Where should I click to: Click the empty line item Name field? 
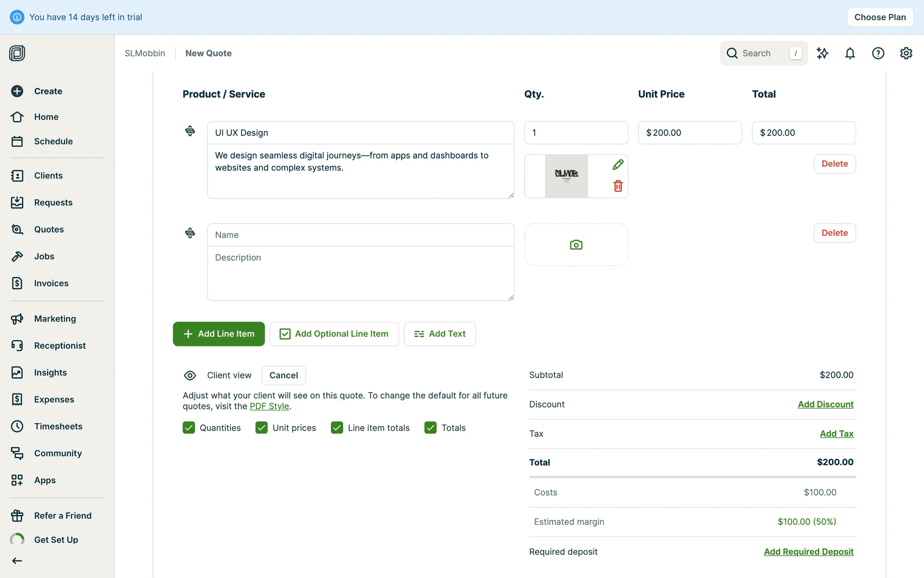[360, 235]
